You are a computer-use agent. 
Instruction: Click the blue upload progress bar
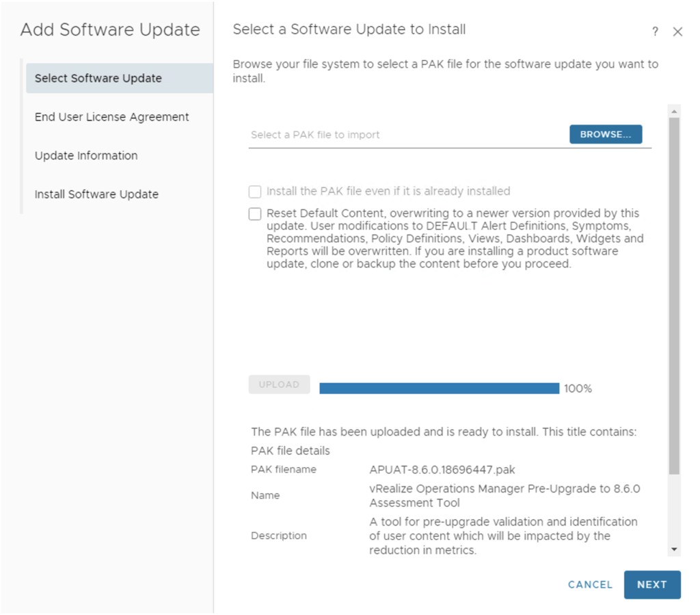click(x=439, y=389)
